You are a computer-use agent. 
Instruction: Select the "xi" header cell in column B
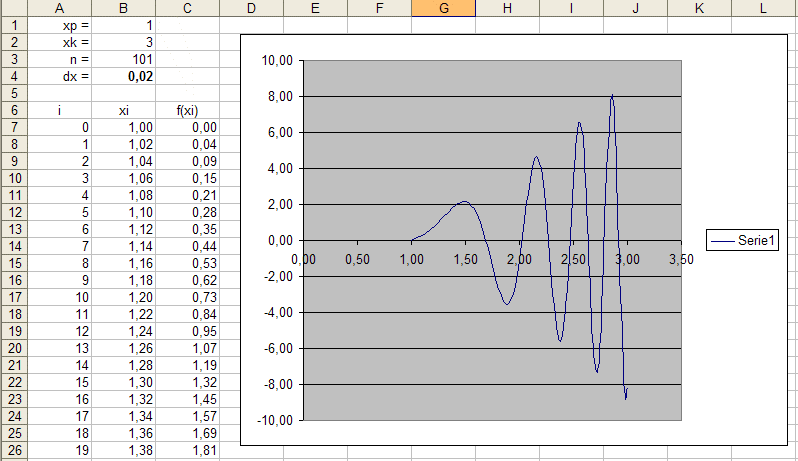click(x=124, y=110)
